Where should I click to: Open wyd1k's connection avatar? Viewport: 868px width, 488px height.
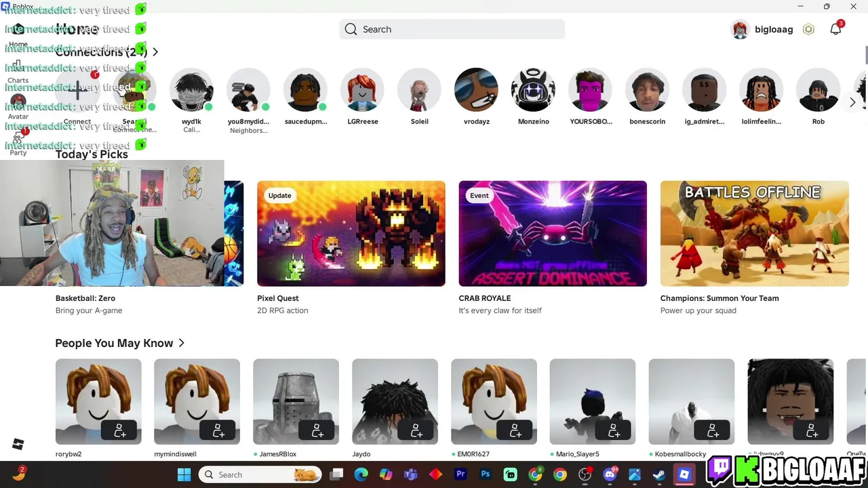click(x=192, y=89)
